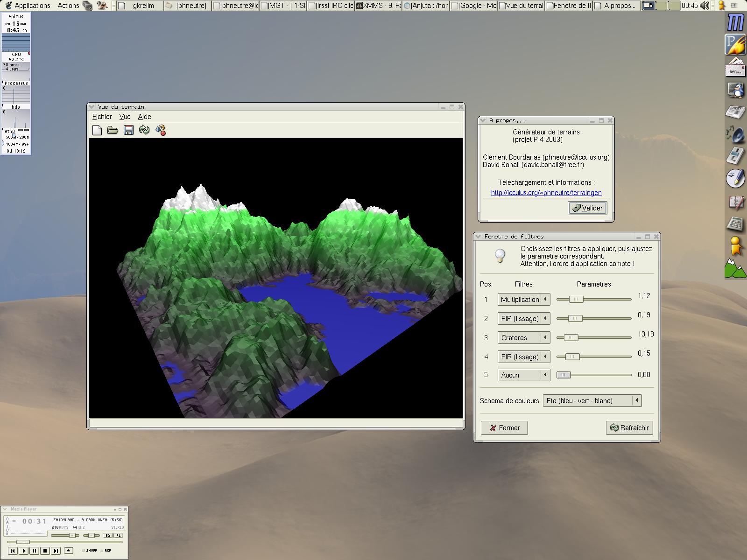
Task: Click the 3D terrain view canvas
Action: pos(275,278)
